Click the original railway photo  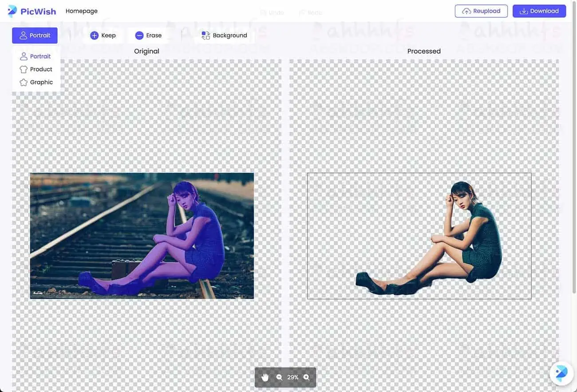(x=142, y=236)
